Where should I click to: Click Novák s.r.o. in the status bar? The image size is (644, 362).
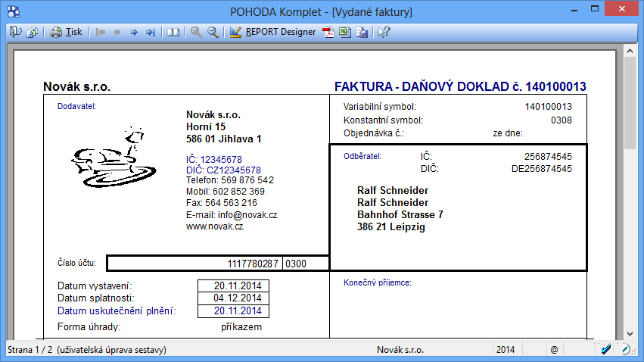coord(400,350)
